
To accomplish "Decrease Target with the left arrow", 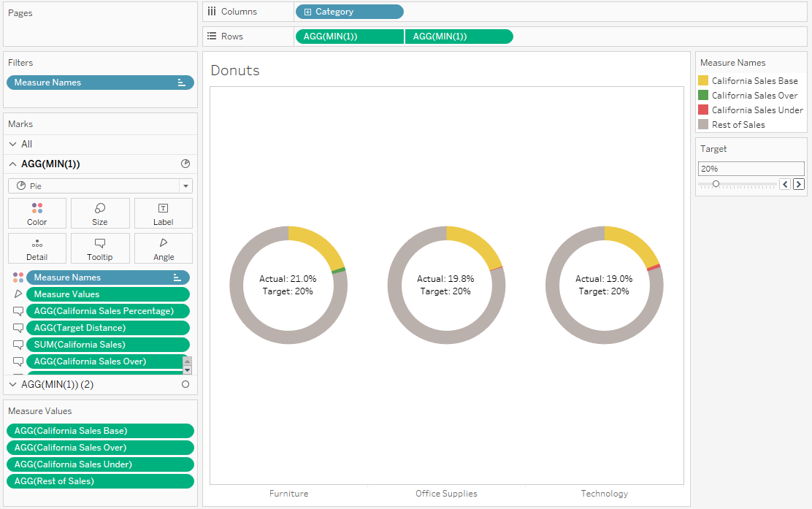I will pos(785,184).
